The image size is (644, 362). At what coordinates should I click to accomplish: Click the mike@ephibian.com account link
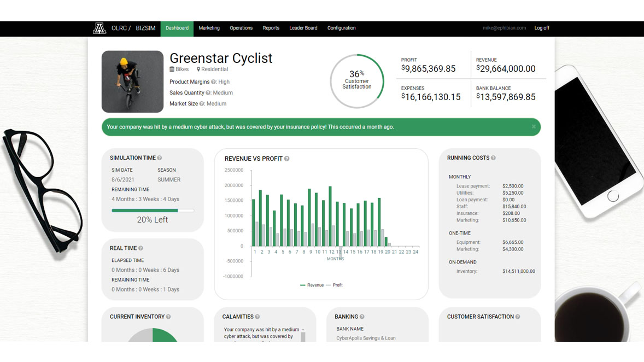click(504, 28)
